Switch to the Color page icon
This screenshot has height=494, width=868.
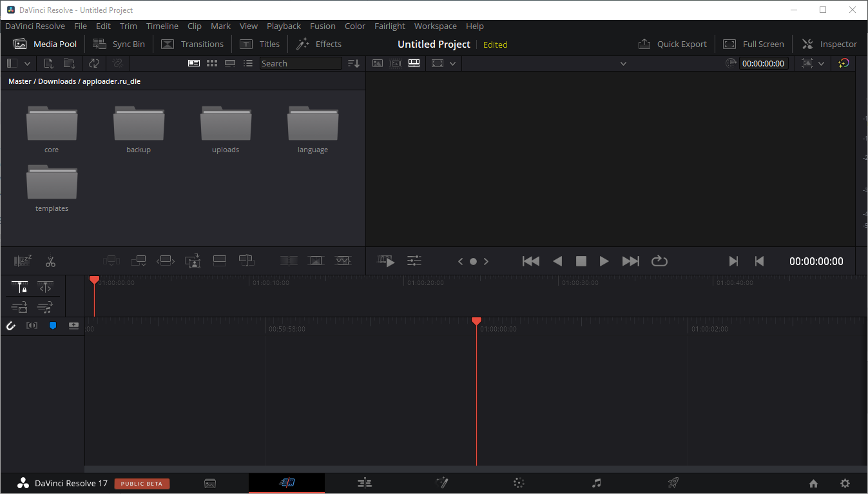(519, 483)
